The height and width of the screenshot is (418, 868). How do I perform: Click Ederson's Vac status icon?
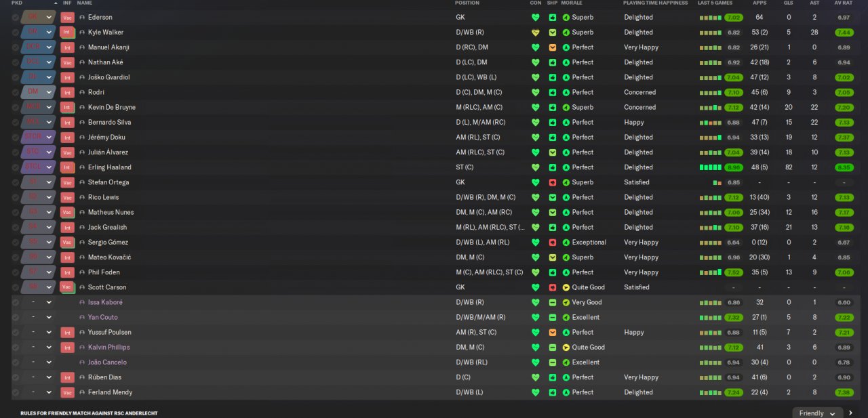click(67, 18)
